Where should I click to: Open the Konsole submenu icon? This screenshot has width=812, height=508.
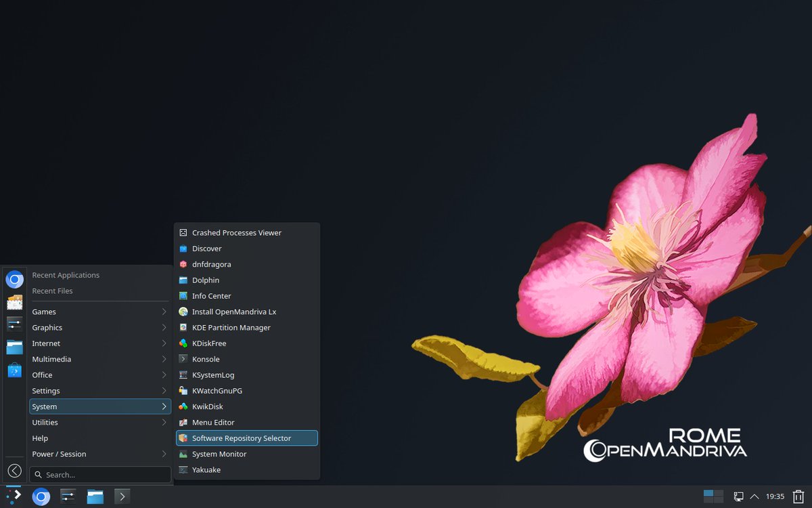coord(183,359)
